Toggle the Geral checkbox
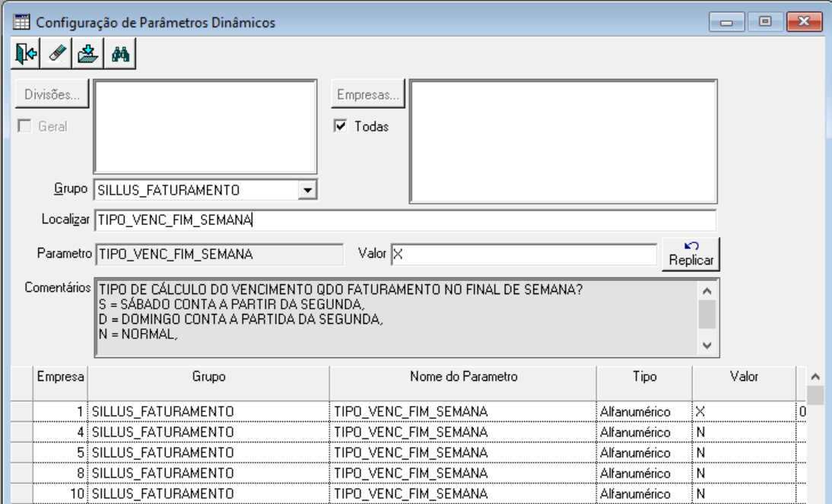832x504 pixels. point(24,126)
